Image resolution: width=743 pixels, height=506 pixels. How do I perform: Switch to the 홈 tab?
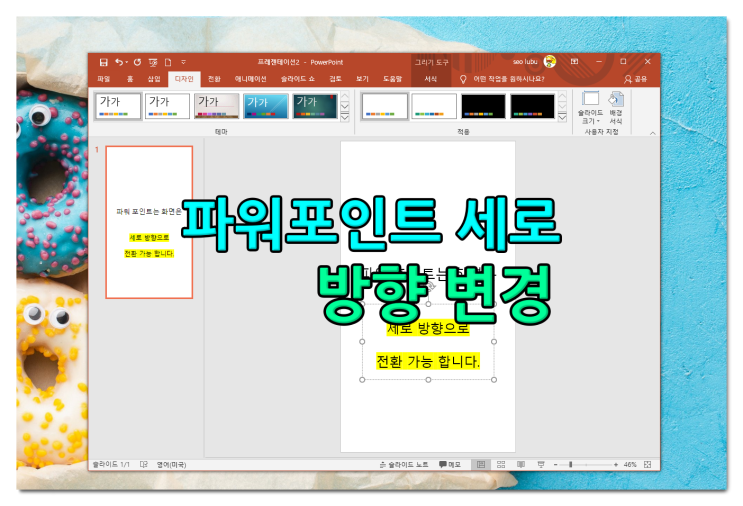click(130, 79)
